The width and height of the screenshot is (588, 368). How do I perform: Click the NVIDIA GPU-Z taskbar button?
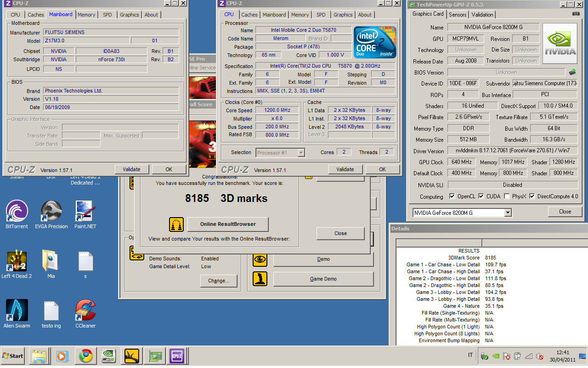[x=108, y=356]
